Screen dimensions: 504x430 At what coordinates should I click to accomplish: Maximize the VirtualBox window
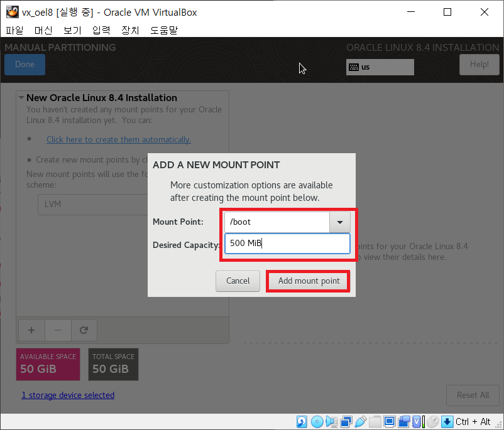(x=447, y=12)
